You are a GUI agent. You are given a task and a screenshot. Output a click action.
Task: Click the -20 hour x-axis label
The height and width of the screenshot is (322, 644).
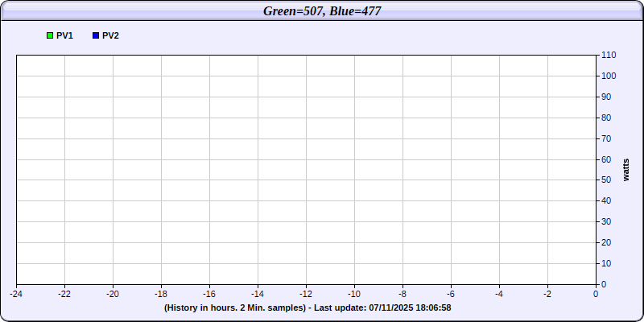(x=113, y=295)
